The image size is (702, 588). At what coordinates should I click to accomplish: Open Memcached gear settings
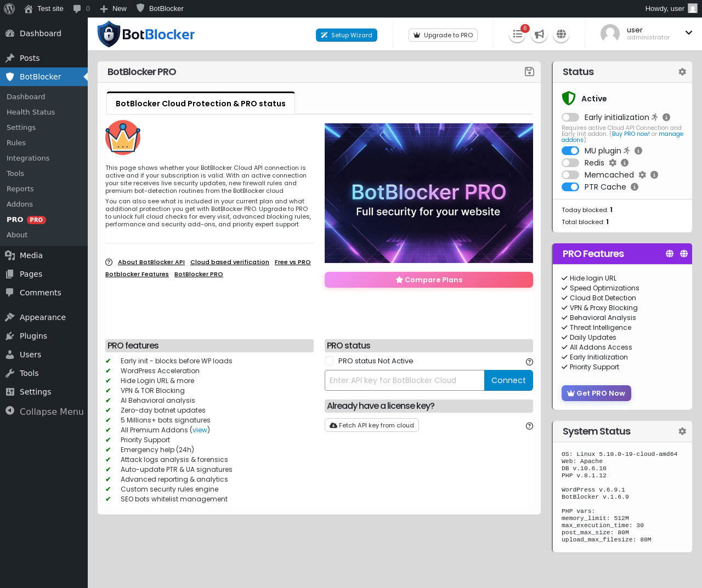(642, 175)
